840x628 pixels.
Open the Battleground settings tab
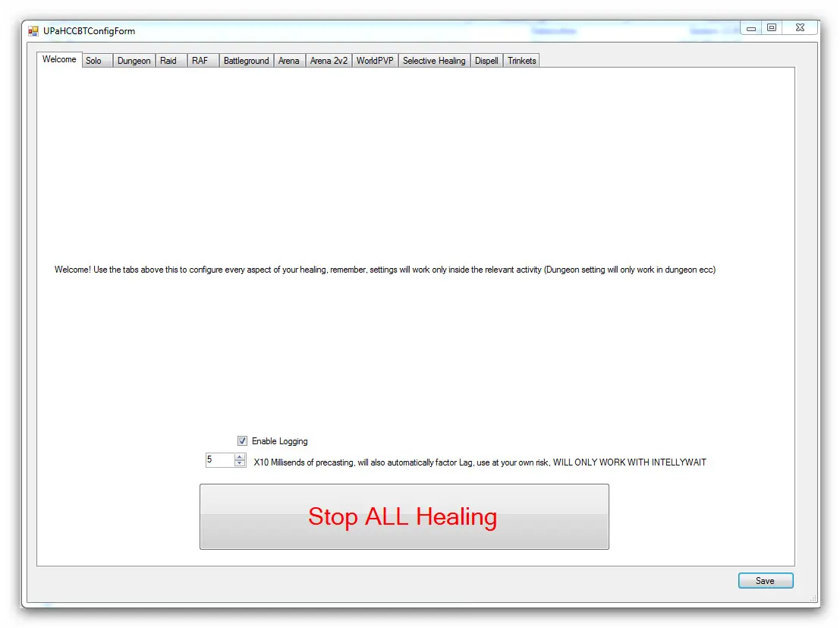click(246, 61)
